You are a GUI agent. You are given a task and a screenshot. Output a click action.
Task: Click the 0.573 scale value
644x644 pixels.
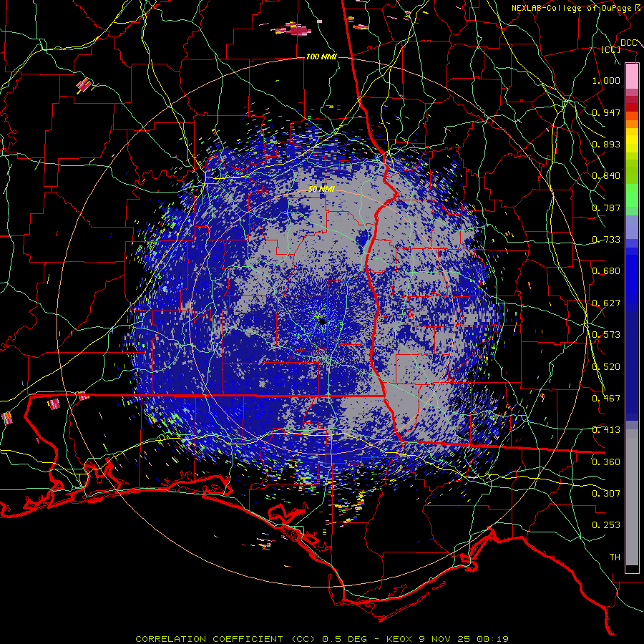(606, 335)
